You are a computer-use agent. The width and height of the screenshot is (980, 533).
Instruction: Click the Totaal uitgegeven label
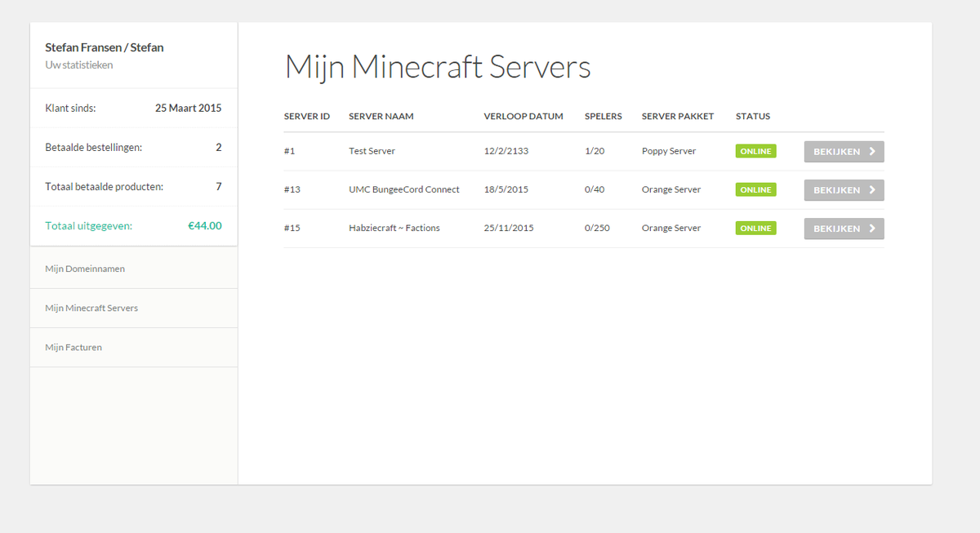click(x=89, y=226)
